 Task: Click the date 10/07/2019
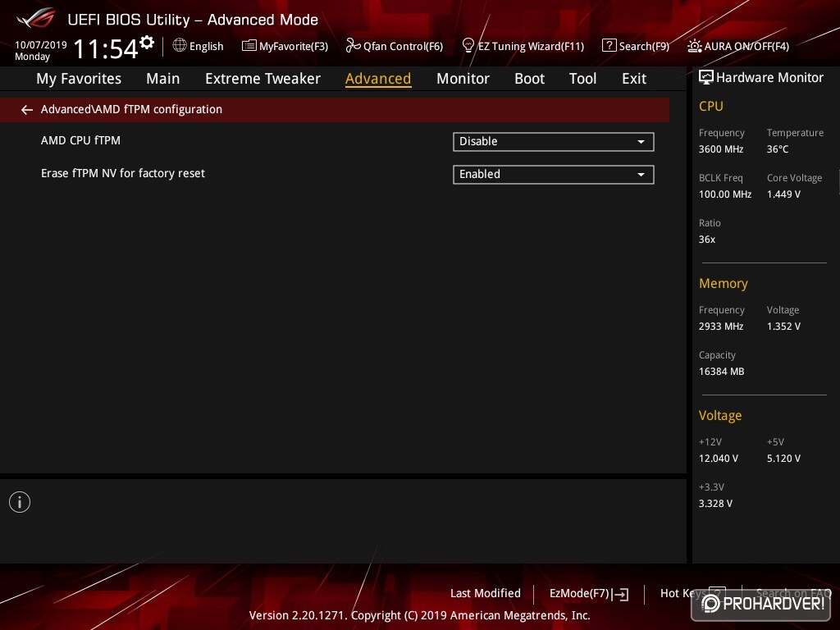tap(41, 45)
